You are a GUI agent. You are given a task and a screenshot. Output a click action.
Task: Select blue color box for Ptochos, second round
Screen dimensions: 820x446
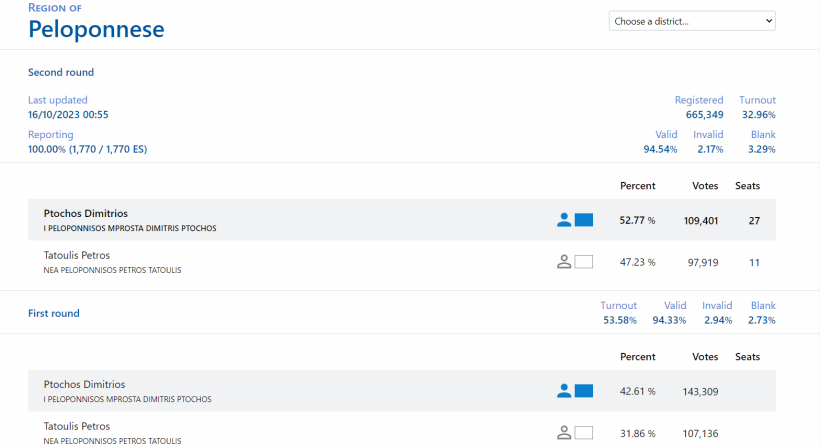click(x=584, y=220)
